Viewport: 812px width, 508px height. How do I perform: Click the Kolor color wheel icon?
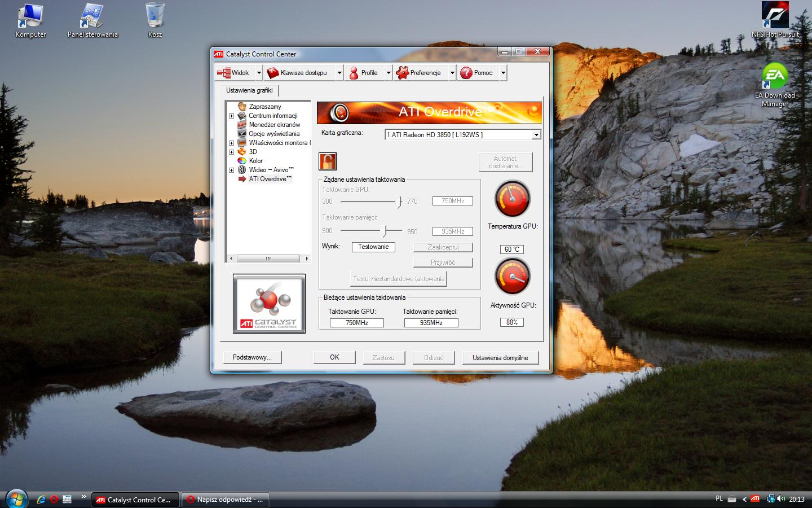242,161
